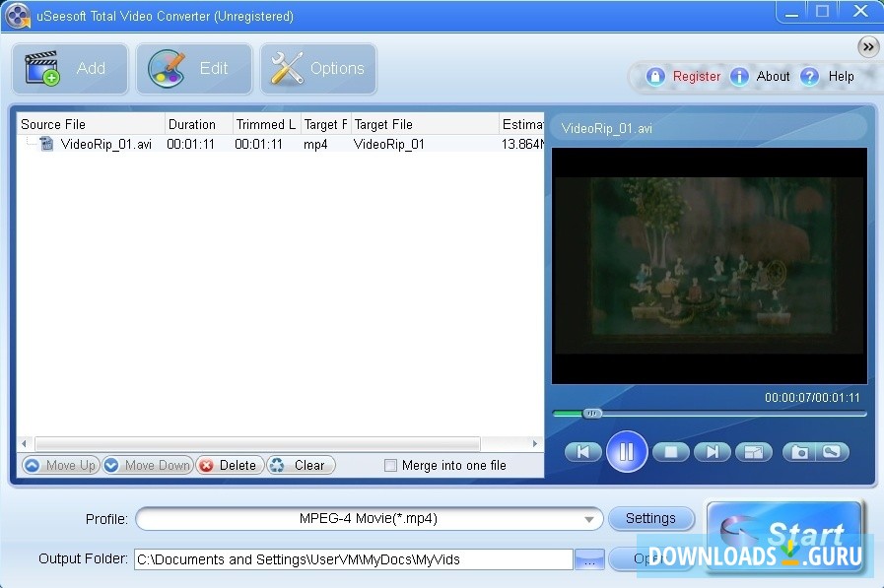This screenshot has height=588, width=884.
Task: Click Move Up button
Action: 61,465
